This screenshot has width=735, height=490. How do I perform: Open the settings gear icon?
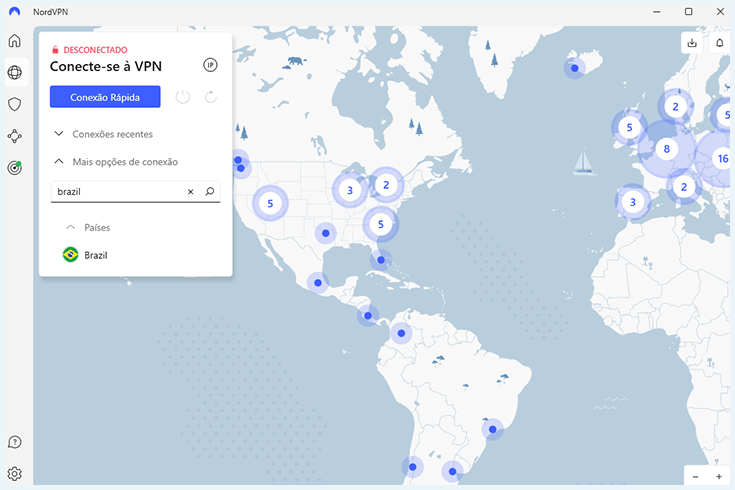tap(15, 474)
